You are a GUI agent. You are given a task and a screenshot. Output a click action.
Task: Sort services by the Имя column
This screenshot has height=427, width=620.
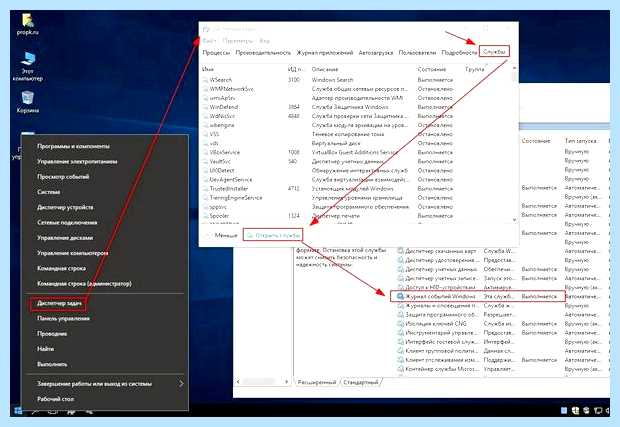pyautogui.click(x=208, y=69)
